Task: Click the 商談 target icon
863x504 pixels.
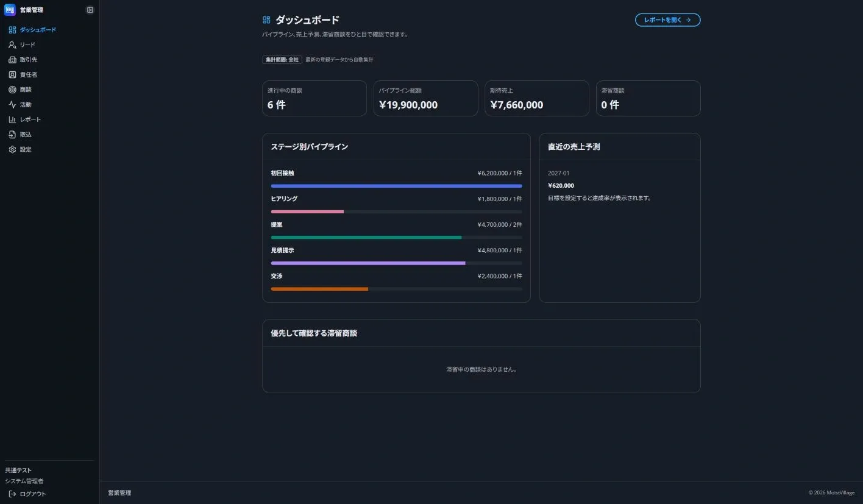Action: pos(12,90)
